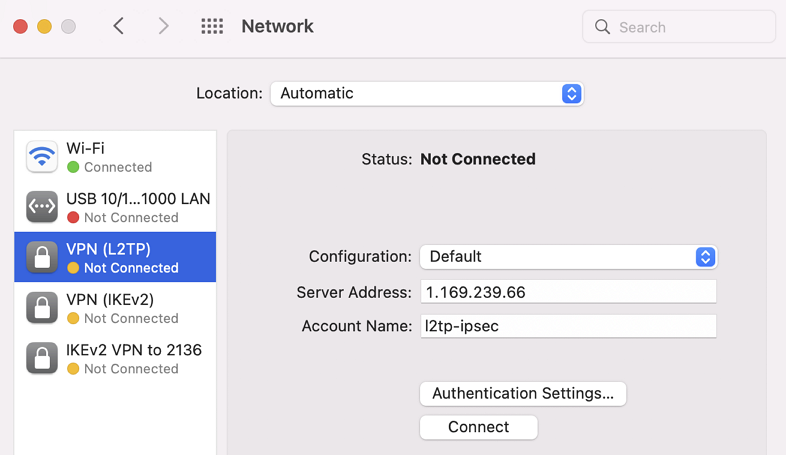Viewport: 786px width, 455px height.
Task: Open the Location dropdown menu
Action: point(427,93)
